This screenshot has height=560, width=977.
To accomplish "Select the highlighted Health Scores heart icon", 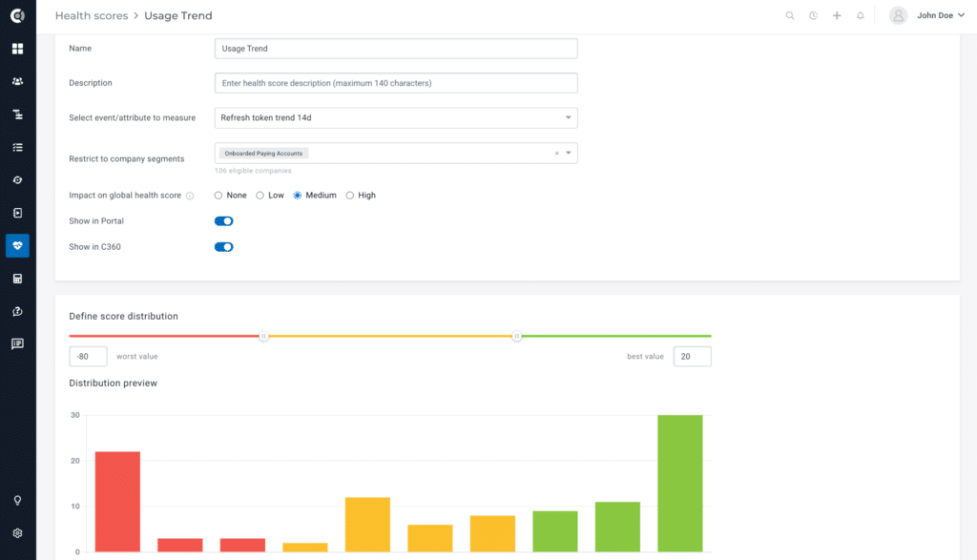I will coord(17,245).
